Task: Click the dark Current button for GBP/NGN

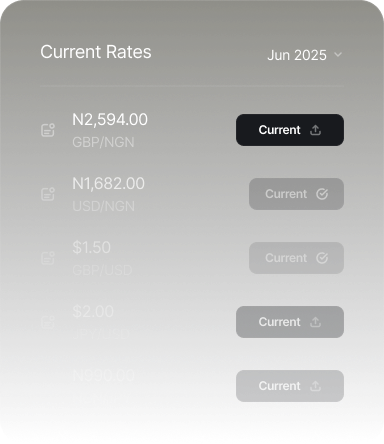Action: point(290,130)
